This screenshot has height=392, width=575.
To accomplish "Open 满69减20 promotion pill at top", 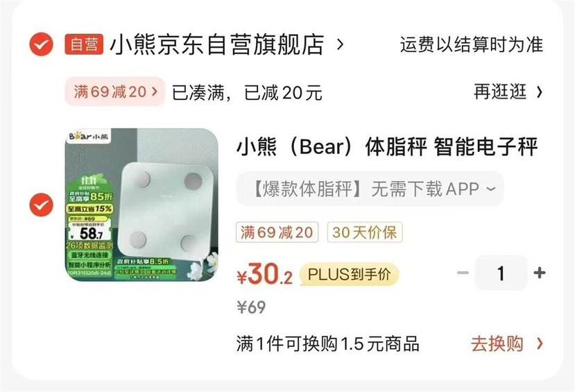I will tap(115, 92).
